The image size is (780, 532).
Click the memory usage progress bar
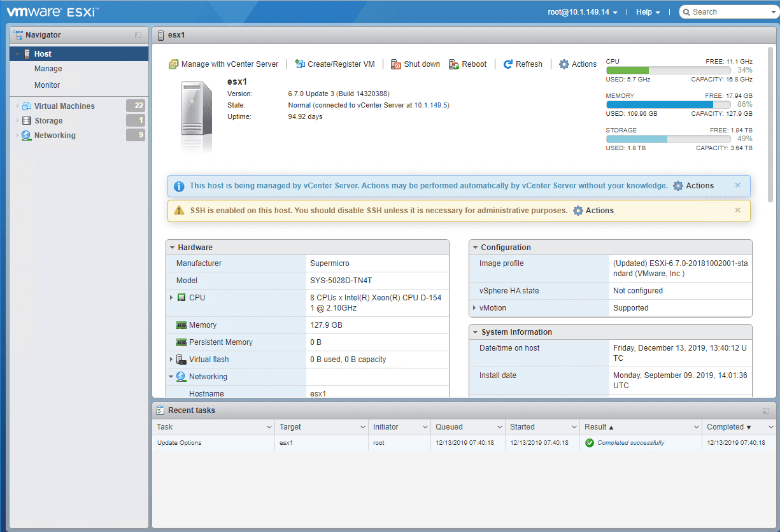point(668,104)
